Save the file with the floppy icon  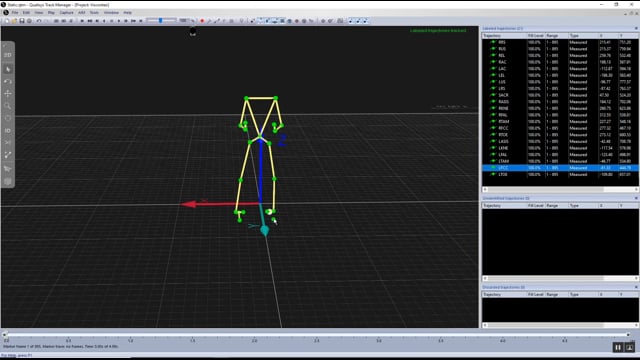[x=22, y=21]
